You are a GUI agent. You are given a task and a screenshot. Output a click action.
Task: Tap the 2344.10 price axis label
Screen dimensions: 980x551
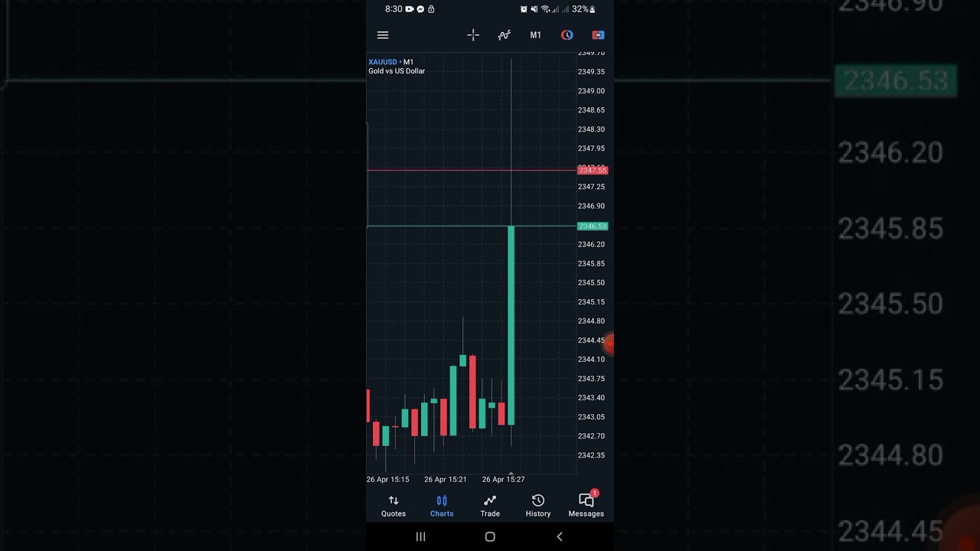click(x=591, y=360)
